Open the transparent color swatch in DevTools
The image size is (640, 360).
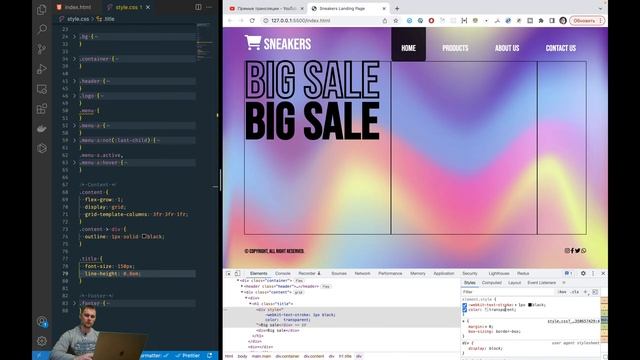(x=487, y=310)
